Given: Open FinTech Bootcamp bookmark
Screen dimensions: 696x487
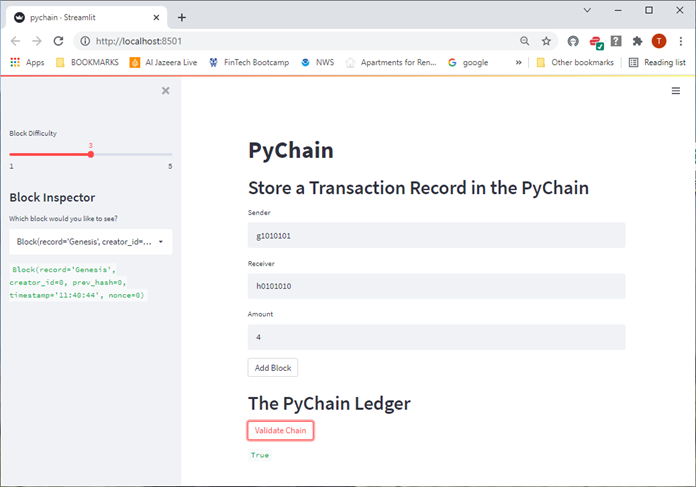Looking at the screenshot, I should pyautogui.click(x=249, y=63).
